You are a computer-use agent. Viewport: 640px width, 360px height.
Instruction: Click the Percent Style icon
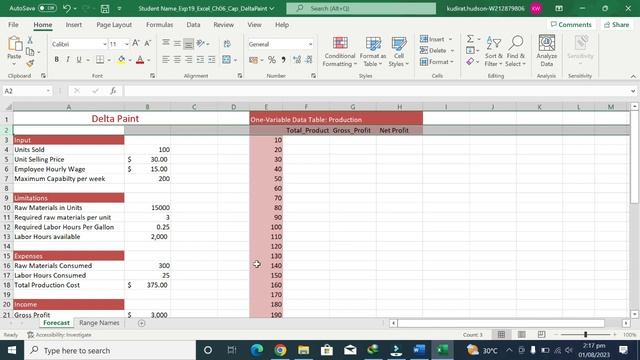272,60
